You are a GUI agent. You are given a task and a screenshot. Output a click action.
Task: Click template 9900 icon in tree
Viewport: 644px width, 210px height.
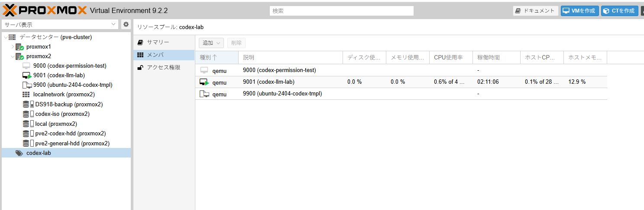click(x=26, y=85)
